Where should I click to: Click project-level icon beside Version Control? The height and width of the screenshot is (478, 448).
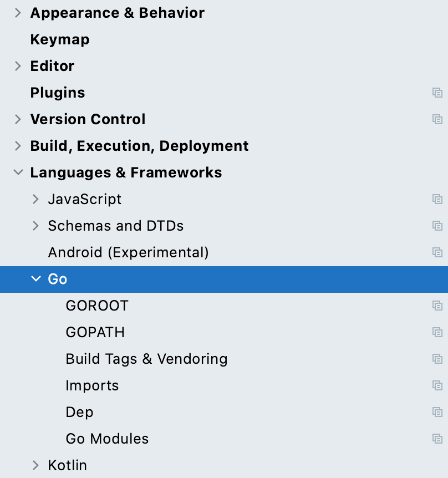point(437,119)
